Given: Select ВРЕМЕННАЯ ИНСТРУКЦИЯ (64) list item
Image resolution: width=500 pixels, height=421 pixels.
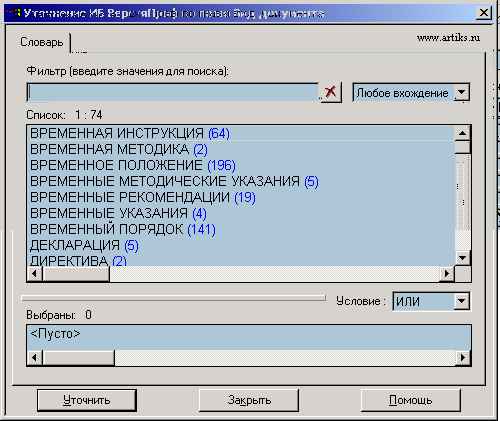Looking at the screenshot, I should (130, 133).
